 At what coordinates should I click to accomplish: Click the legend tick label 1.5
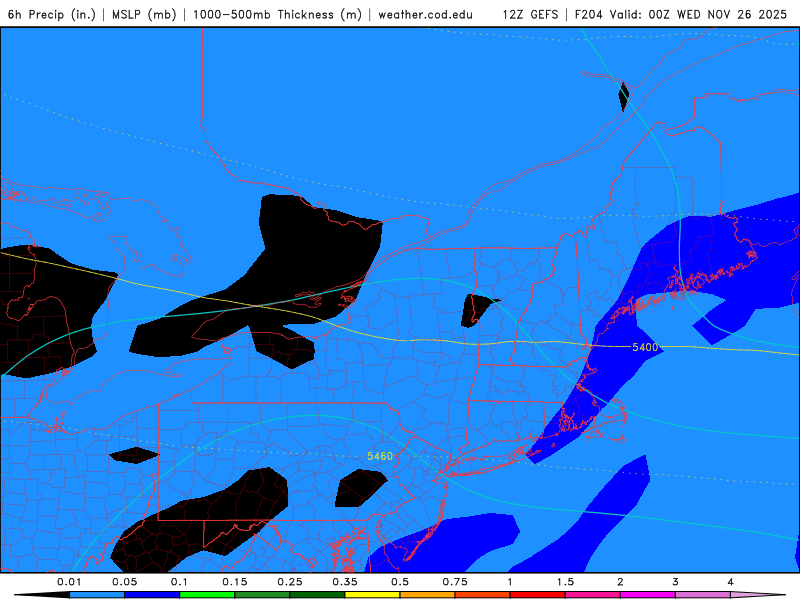565,582
